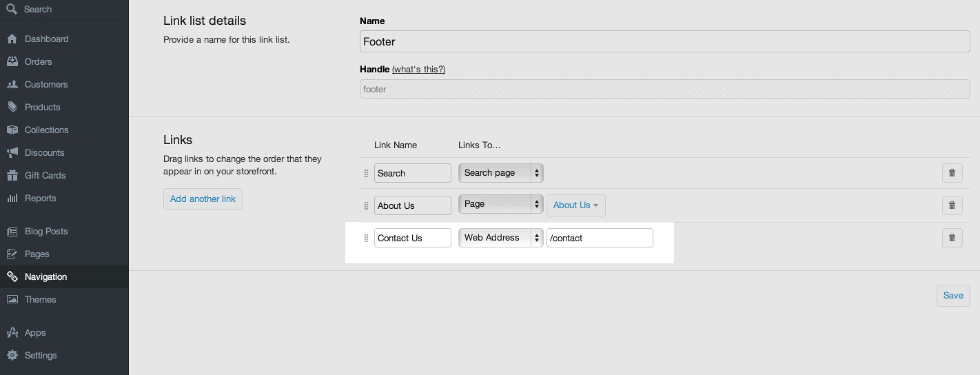Screen dimensions: 980x375
Task: Open Orders from sidebar icon
Action: [x=12, y=61]
